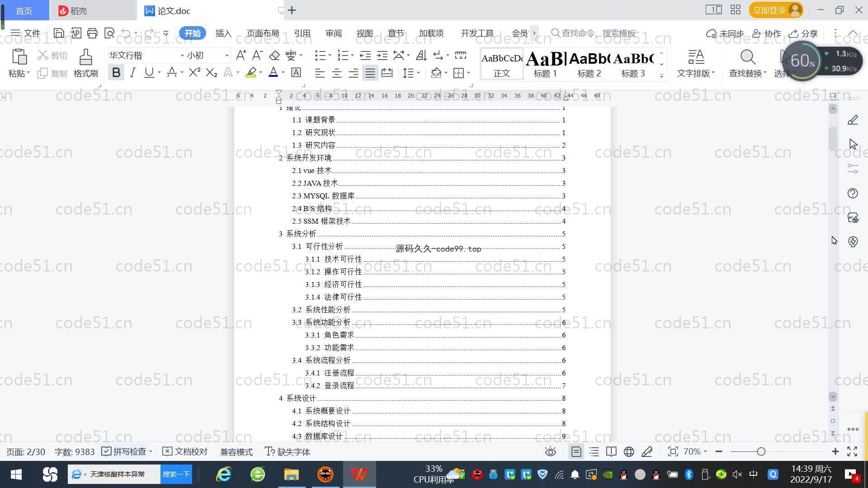Clear formatting eraser icon
This screenshot has width=868, height=488.
tap(274, 55)
